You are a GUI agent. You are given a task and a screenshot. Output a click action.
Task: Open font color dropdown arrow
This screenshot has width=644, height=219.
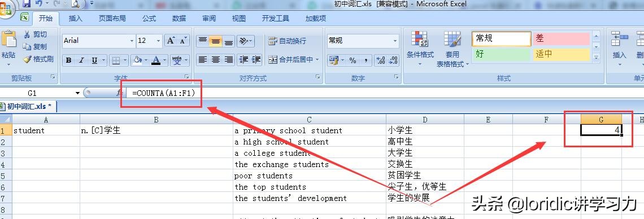point(165,60)
